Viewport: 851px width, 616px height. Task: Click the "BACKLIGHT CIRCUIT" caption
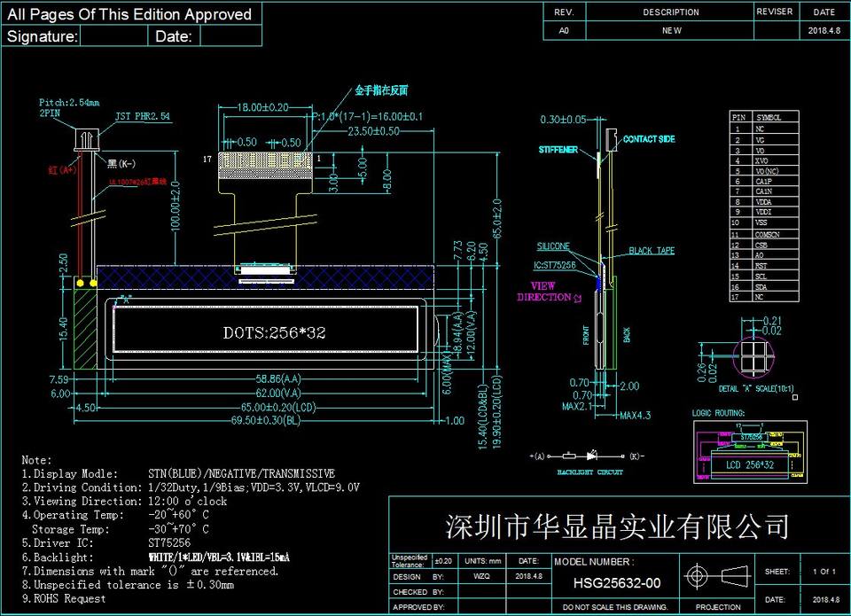(590, 472)
